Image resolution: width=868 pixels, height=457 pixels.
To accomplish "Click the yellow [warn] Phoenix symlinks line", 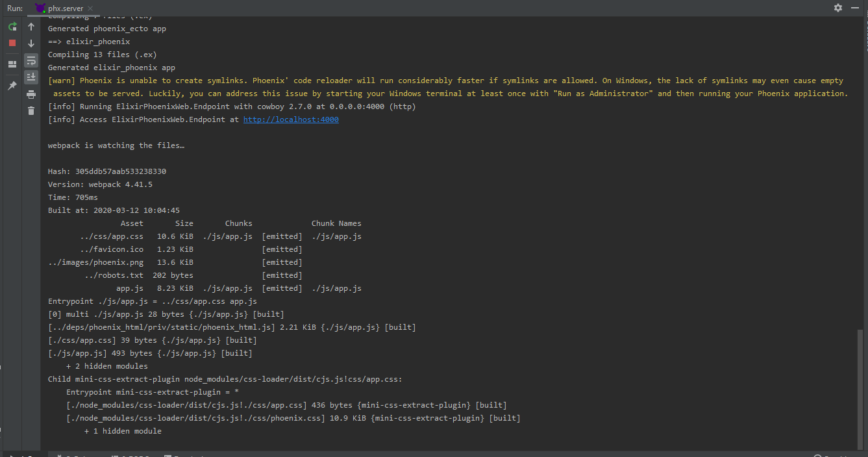I will [x=445, y=80].
